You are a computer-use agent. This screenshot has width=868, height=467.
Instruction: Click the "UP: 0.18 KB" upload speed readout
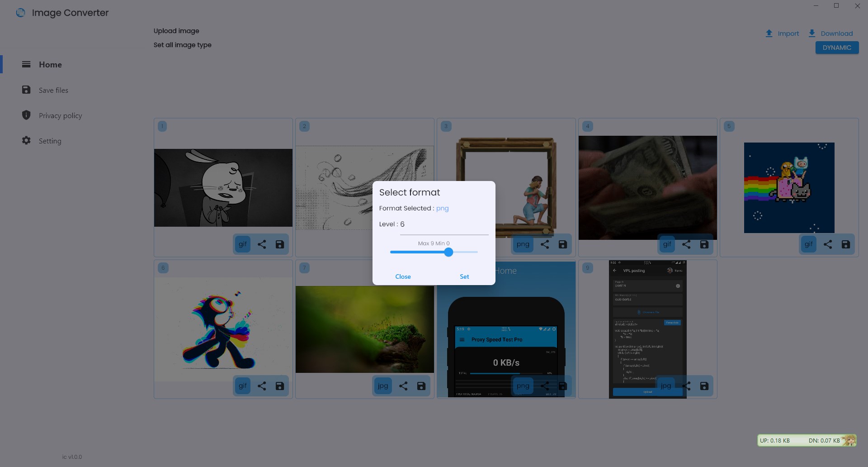pos(775,440)
